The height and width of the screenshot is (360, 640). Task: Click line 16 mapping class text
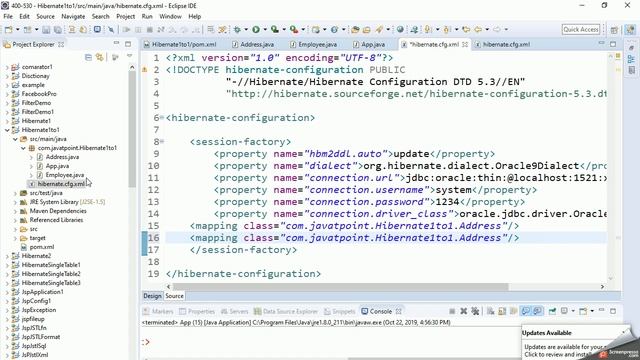point(354,238)
